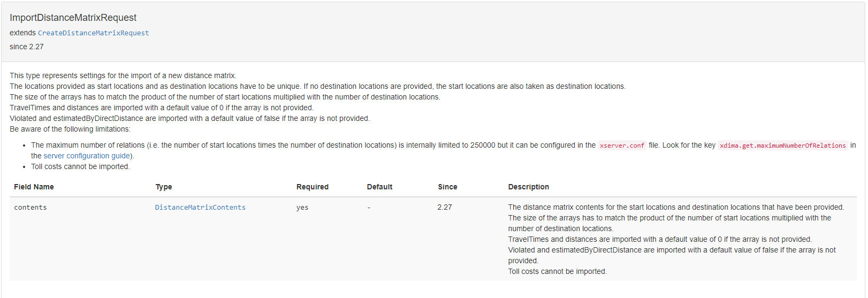
Task: Click the 'yes' value in Required column
Action: [x=302, y=208]
